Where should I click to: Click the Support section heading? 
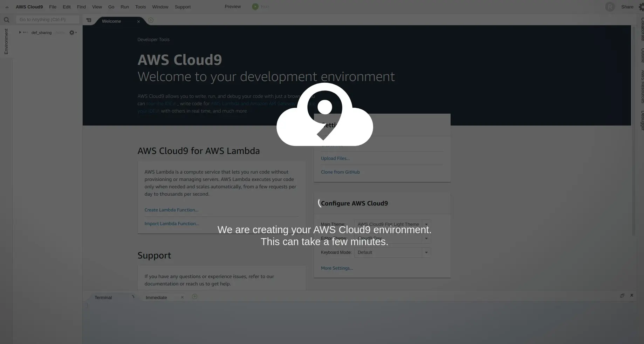pyautogui.click(x=154, y=255)
